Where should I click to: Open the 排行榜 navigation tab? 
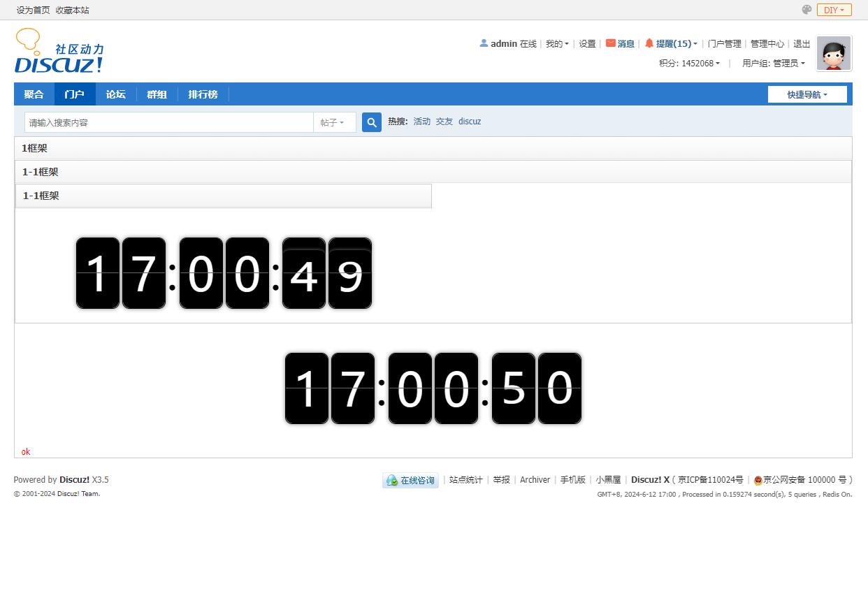tap(203, 94)
